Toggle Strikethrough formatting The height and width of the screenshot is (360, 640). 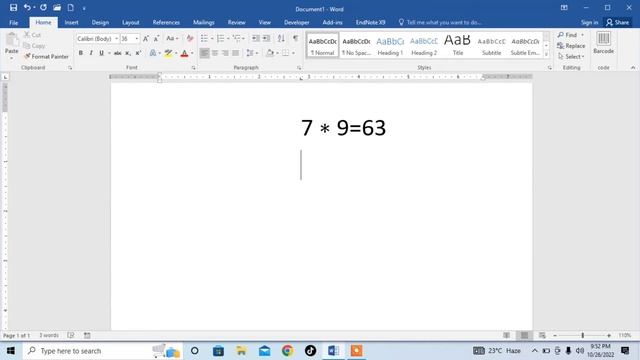(x=118, y=53)
